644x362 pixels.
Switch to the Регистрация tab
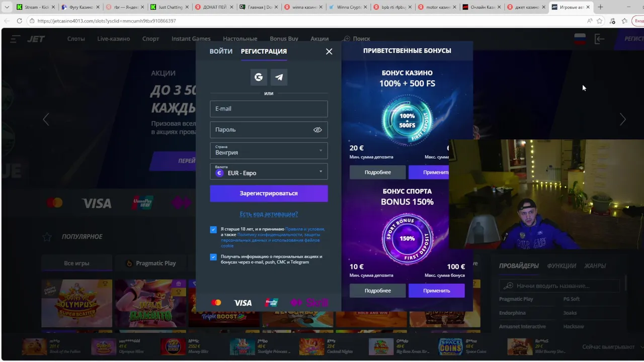pos(264,51)
